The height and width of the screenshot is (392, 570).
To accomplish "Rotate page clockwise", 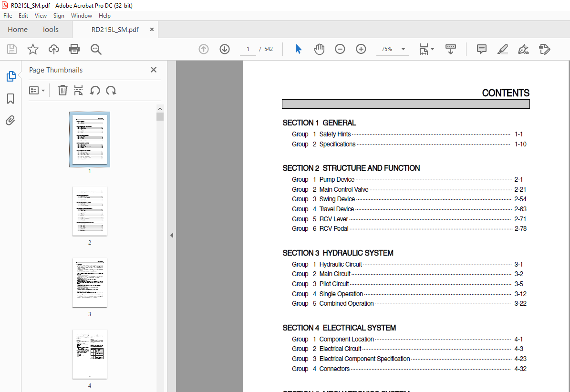I will (x=111, y=90).
